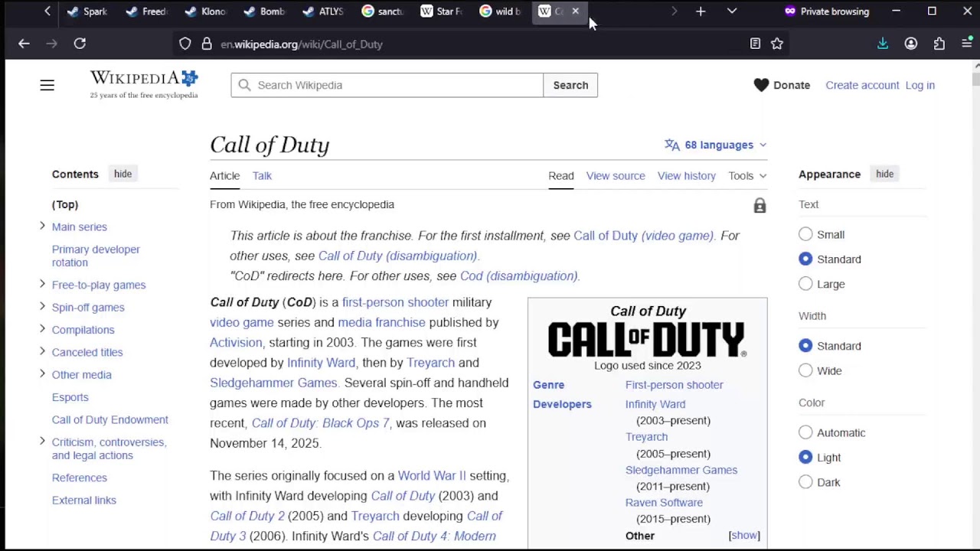Image resolution: width=980 pixels, height=551 pixels.
Task: Reload the page with the refresh icon
Action: click(x=80, y=44)
